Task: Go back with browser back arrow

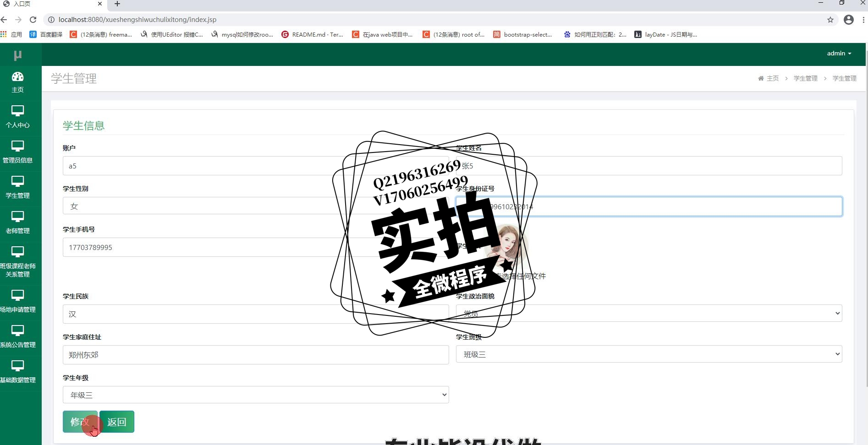Action: [x=4, y=20]
